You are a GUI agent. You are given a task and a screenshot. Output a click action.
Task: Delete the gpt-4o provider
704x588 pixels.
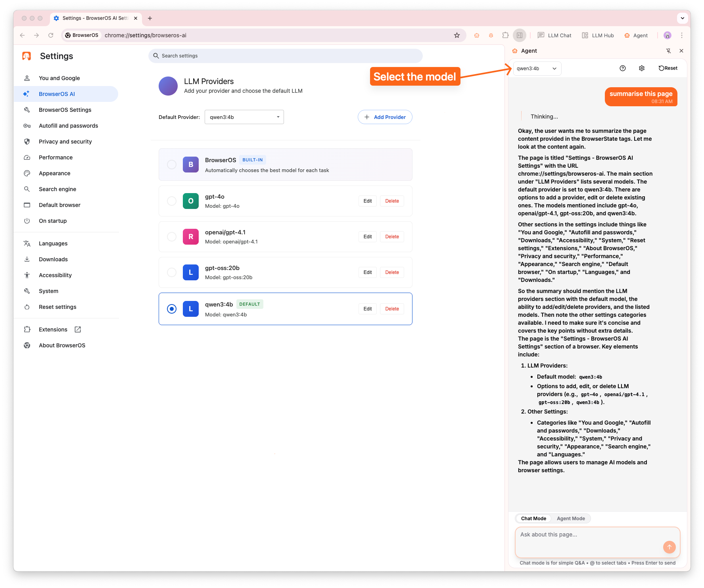[x=392, y=201]
